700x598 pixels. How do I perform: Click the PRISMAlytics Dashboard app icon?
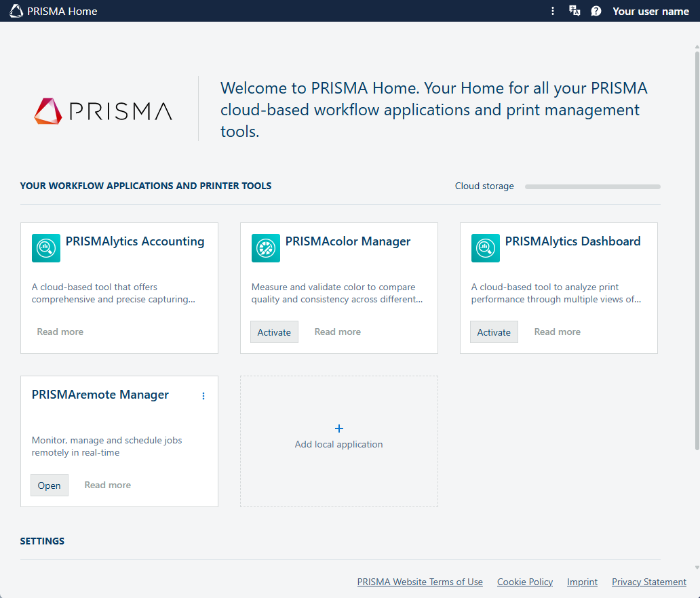486,248
